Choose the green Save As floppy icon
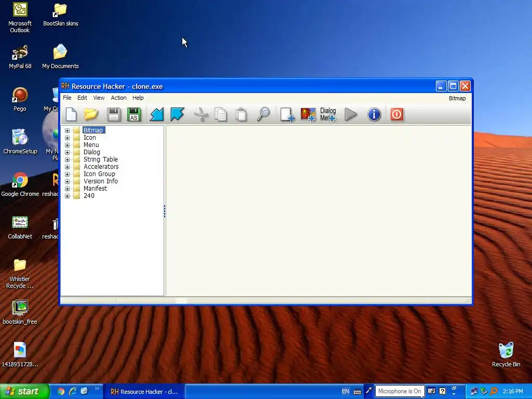The image size is (532, 399). click(134, 114)
